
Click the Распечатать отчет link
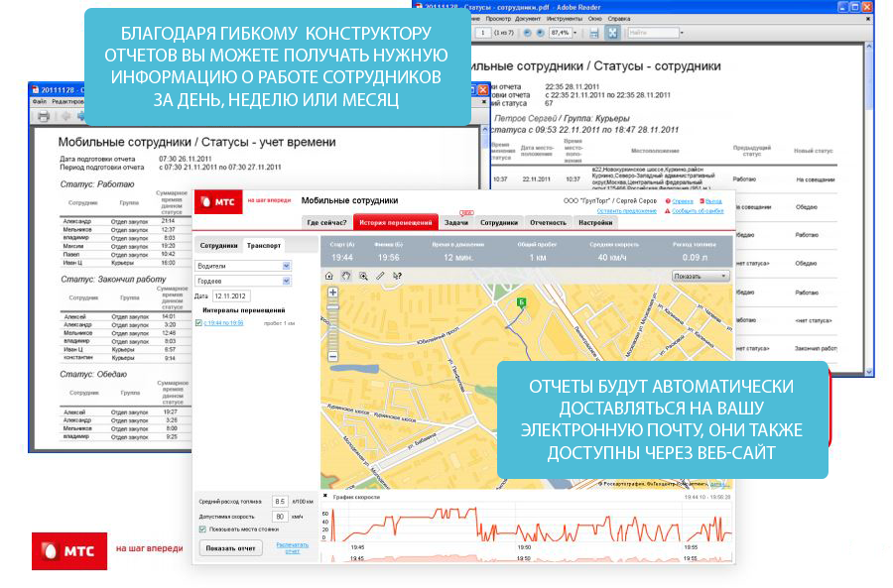coord(292,547)
